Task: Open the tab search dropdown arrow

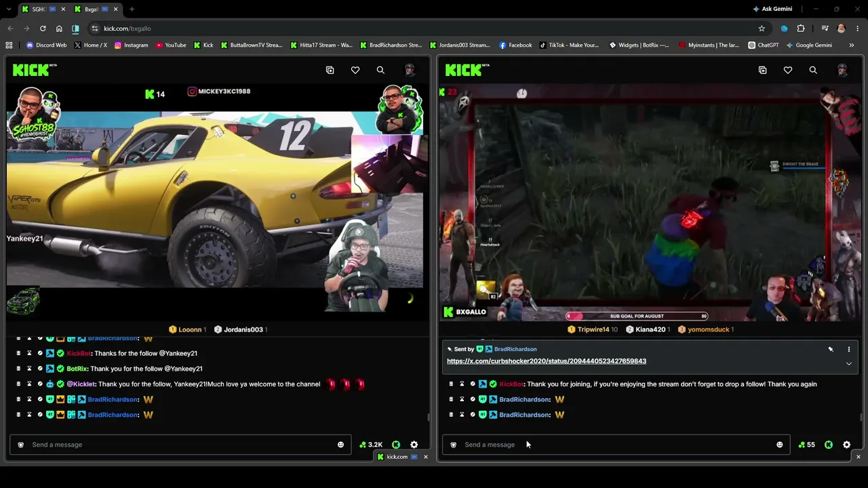Action: coord(9,9)
